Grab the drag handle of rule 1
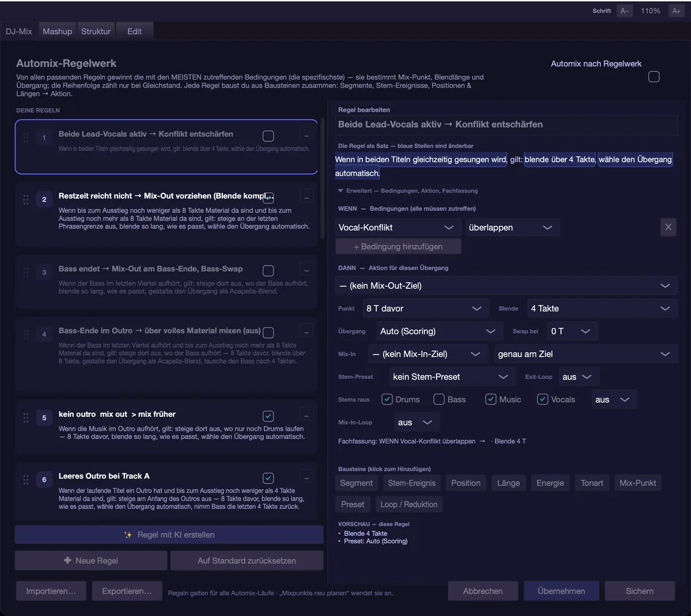The height and width of the screenshot is (616, 691). tap(26, 138)
